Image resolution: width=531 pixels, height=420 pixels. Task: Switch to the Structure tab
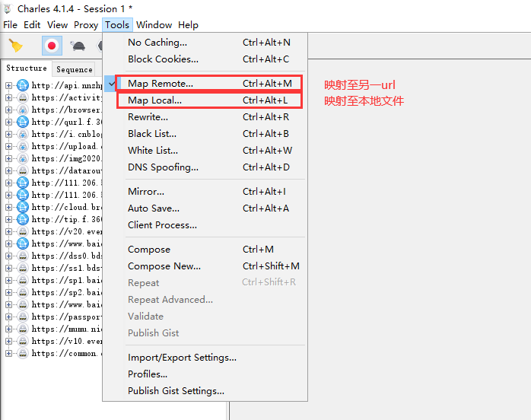coord(27,68)
